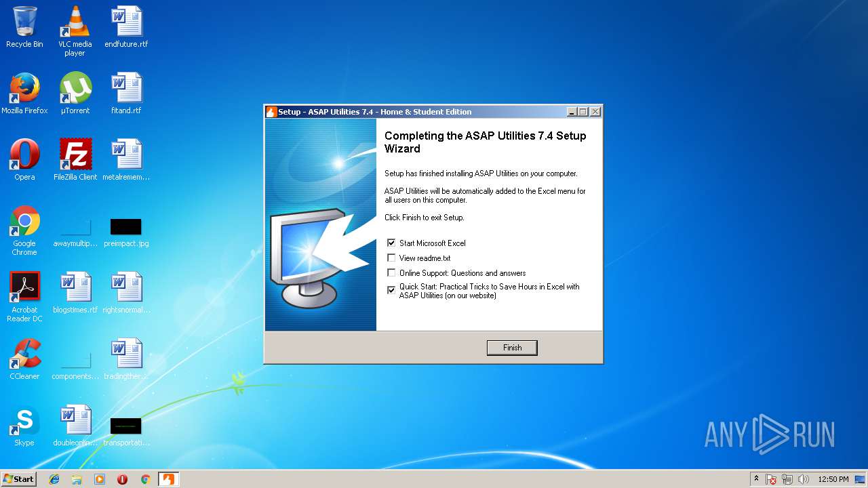The image size is (868, 488).
Task: Click the Setup window title bar icon
Action: pos(271,112)
